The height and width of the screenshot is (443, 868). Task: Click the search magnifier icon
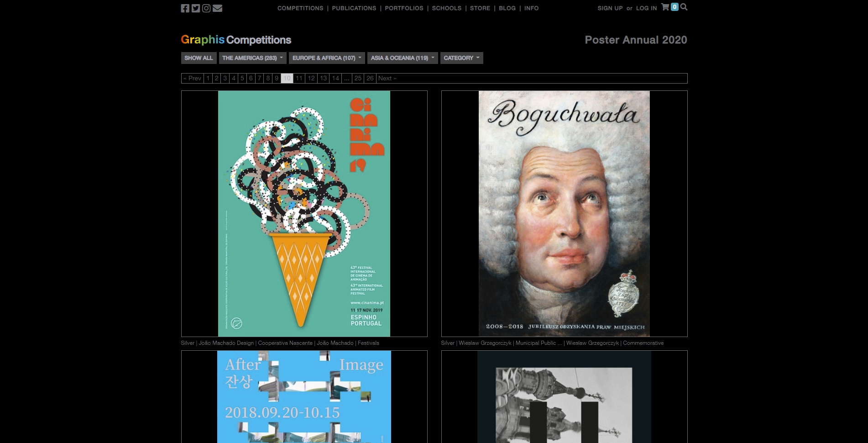coord(684,7)
